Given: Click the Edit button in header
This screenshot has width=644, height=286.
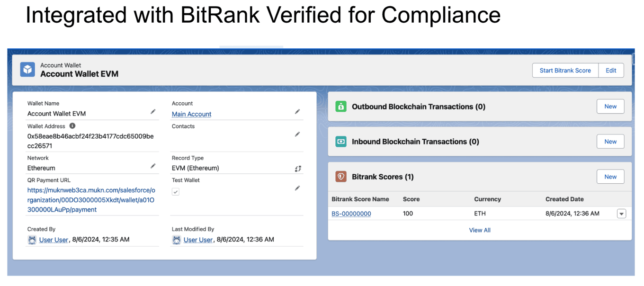Looking at the screenshot, I should pyautogui.click(x=611, y=71).
